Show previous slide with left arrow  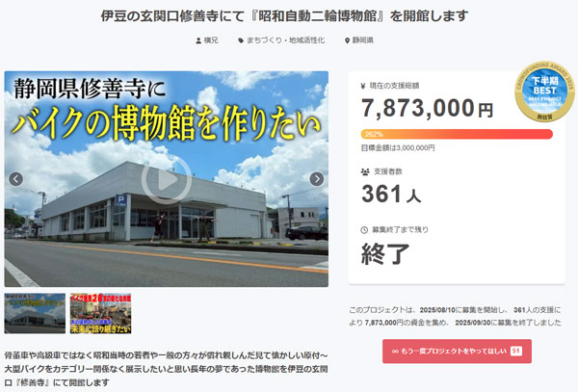15,179
